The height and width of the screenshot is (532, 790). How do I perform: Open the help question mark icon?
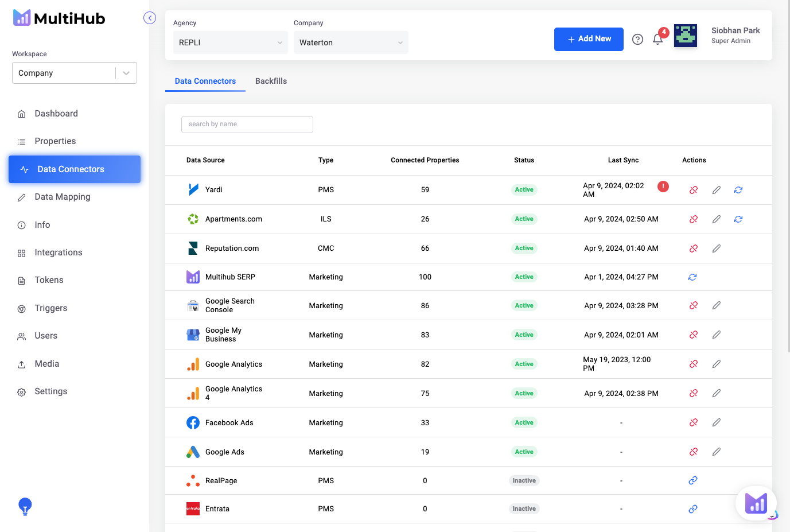(x=637, y=39)
